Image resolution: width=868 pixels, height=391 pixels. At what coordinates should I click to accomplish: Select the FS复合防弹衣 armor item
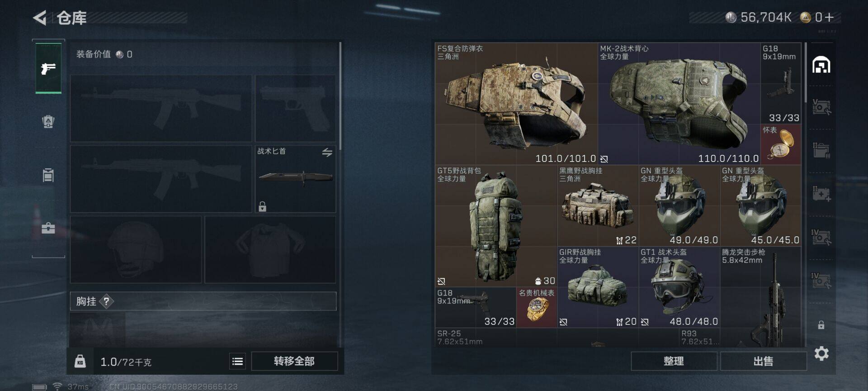point(516,104)
